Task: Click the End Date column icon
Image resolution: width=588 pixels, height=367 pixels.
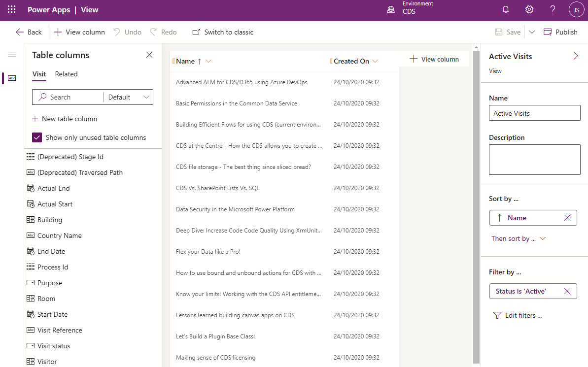Action: coord(31,251)
